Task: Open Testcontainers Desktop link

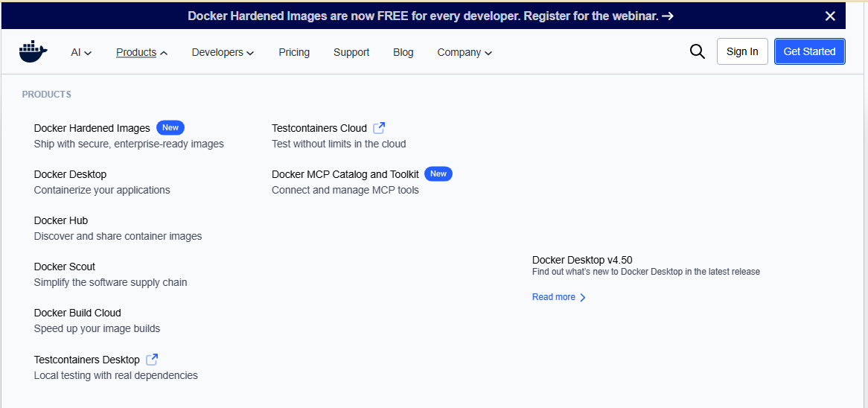Action: click(x=87, y=360)
